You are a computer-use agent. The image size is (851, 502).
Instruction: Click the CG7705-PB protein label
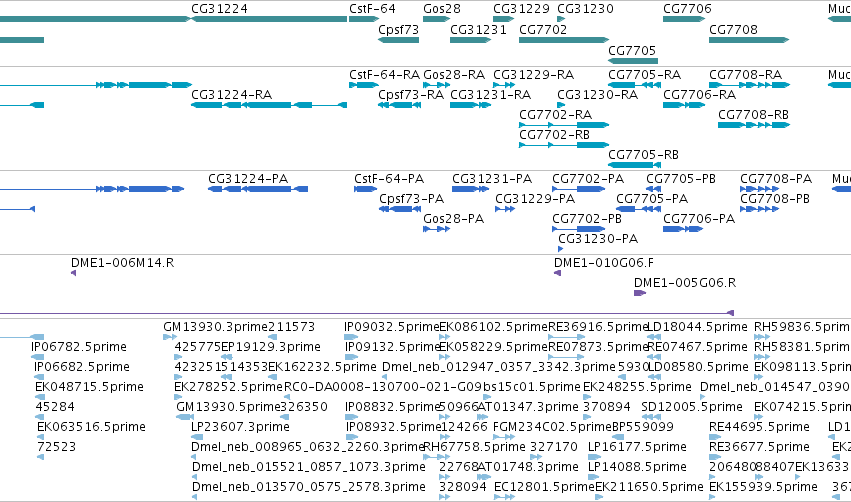click(x=681, y=179)
